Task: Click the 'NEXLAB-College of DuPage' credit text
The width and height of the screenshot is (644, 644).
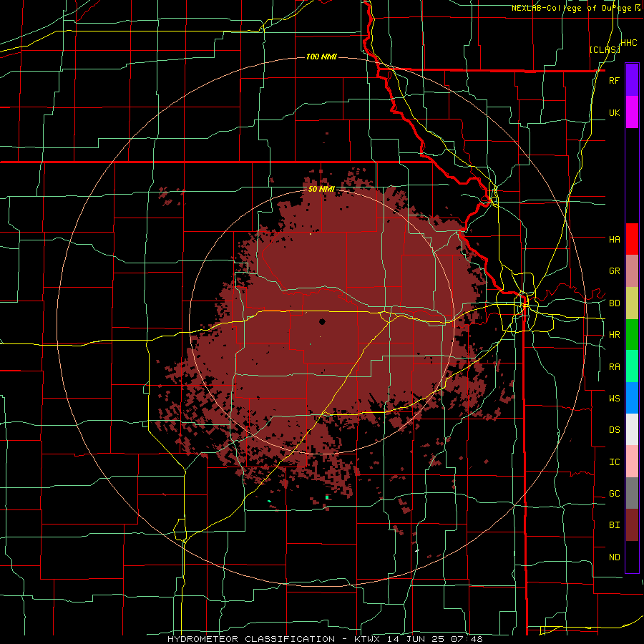Action: [571, 8]
